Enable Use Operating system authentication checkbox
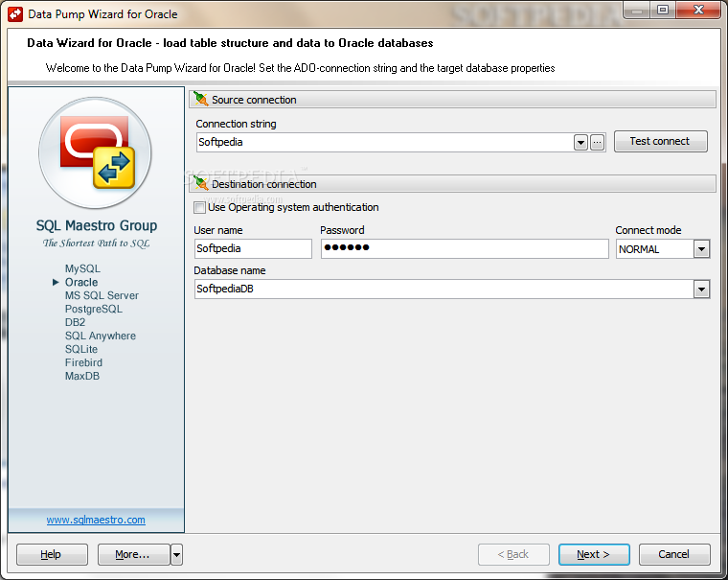This screenshot has height=580, width=728. [199, 207]
